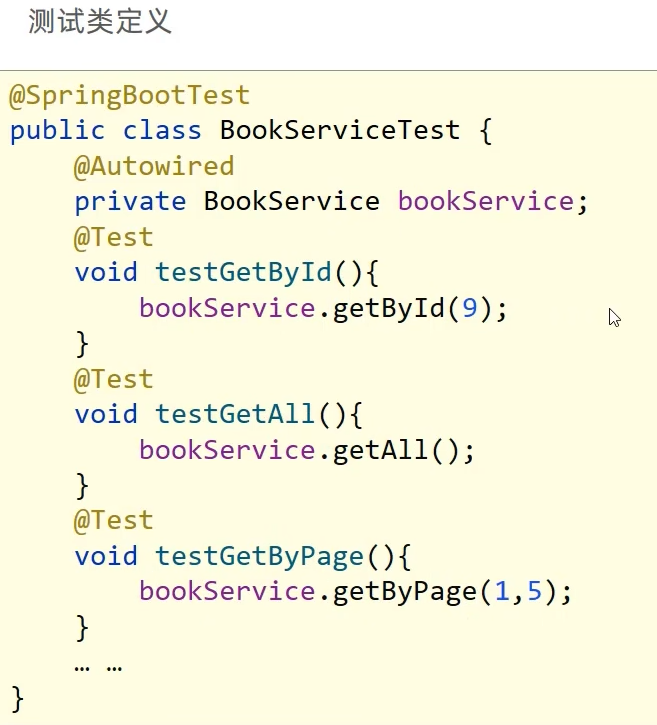Click the public keyword
This screenshot has width=657, height=725.
pos(57,131)
